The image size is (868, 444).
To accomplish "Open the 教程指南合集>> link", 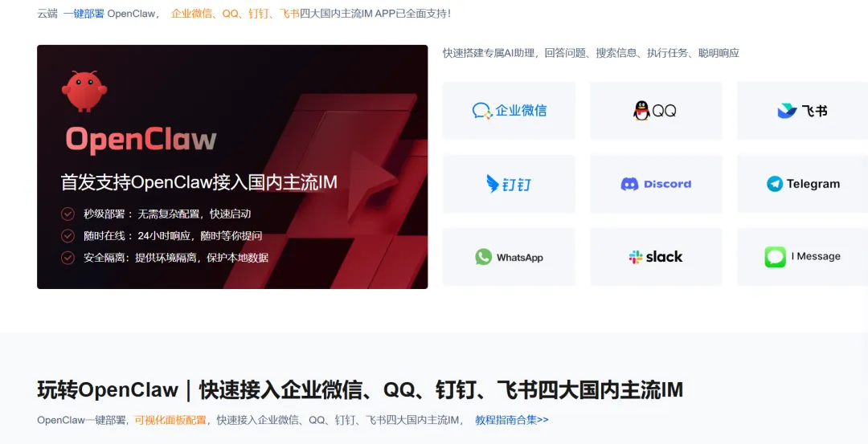I will [x=512, y=420].
